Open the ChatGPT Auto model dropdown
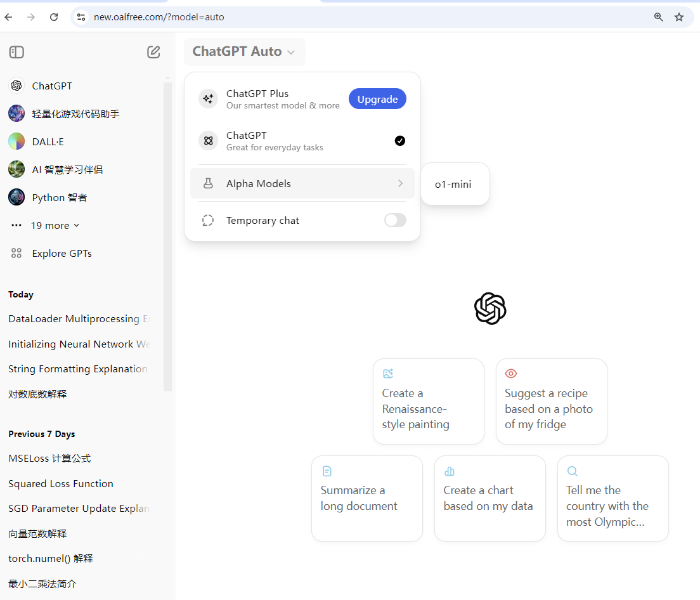Image resolution: width=700 pixels, height=600 pixels. coord(245,52)
